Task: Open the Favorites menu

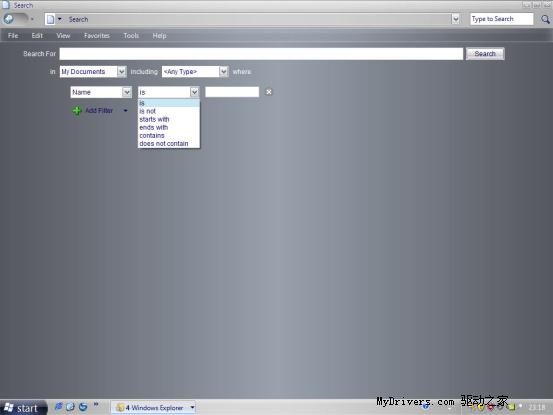Action: (x=97, y=36)
